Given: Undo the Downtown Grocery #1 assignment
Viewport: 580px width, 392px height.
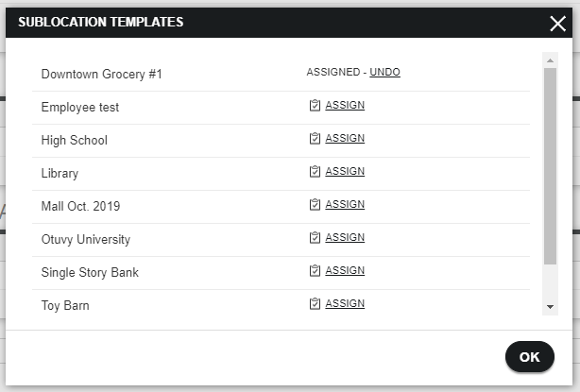Looking at the screenshot, I should [384, 72].
